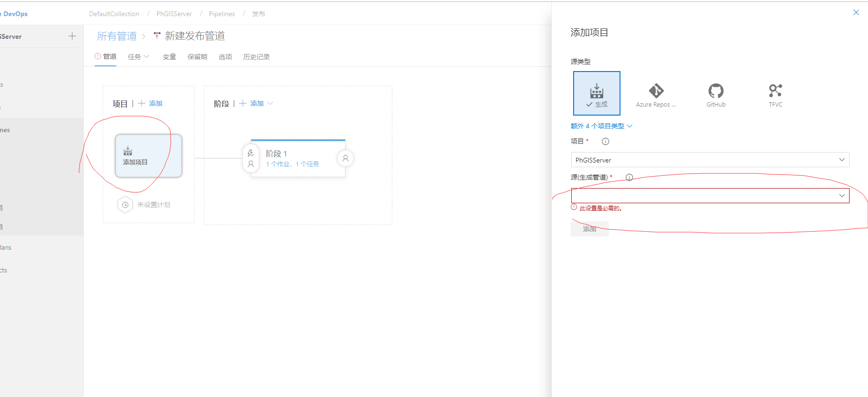Select the TFVC source type icon

click(x=775, y=94)
